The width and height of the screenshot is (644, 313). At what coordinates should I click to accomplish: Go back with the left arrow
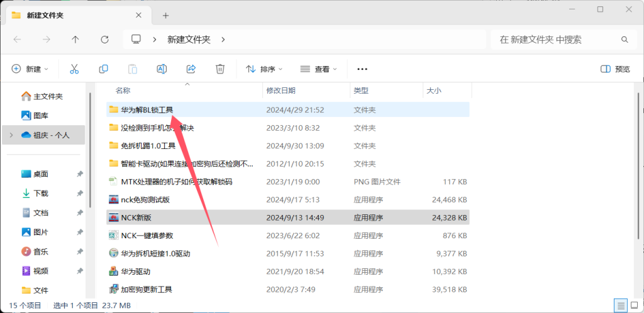click(17, 40)
